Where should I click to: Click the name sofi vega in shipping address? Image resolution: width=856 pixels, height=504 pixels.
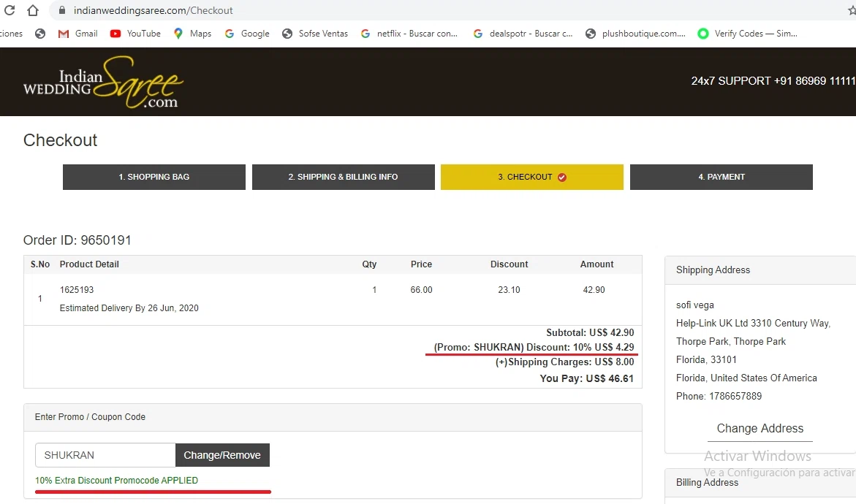pyautogui.click(x=695, y=305)
